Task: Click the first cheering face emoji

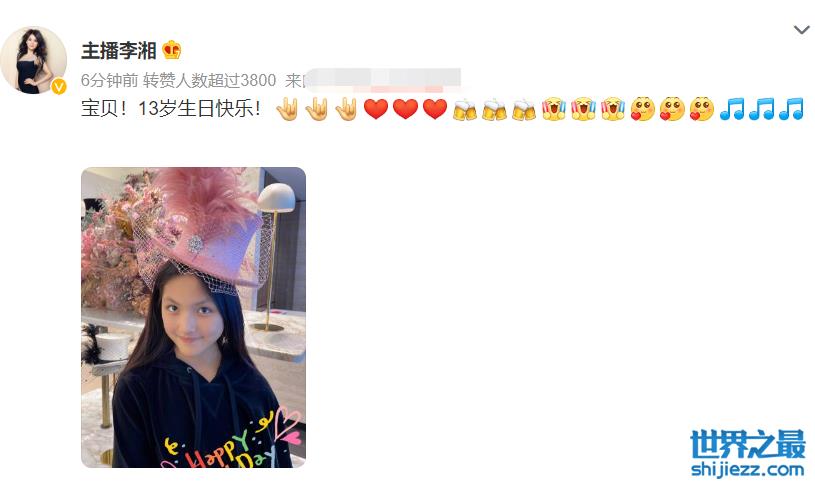Action: 554,109
